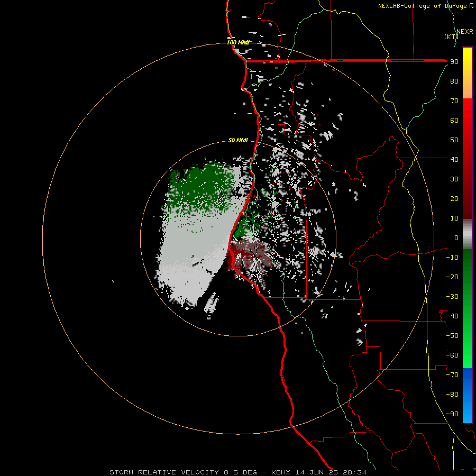This screenshot has height=476, width=476.
Task: Click the gray zero-velocity segment of the color bar
Action: (467, 234)
